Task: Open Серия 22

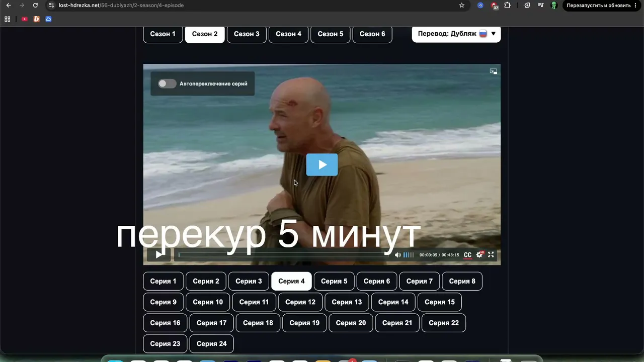Action: pyautogui.click(x=444, y=323)
